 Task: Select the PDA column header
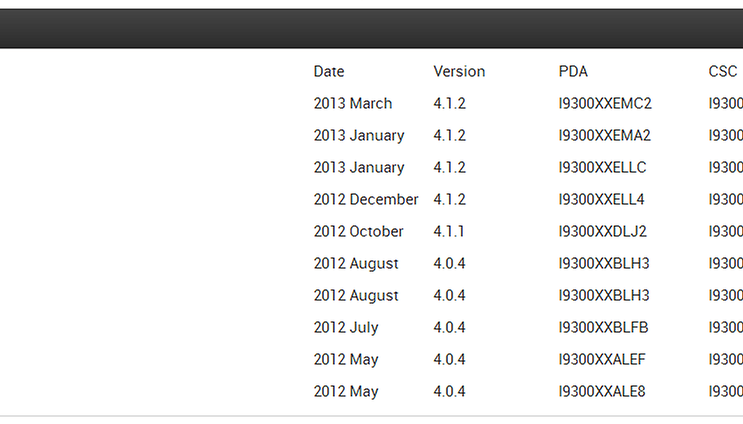(x=573, y=72)
